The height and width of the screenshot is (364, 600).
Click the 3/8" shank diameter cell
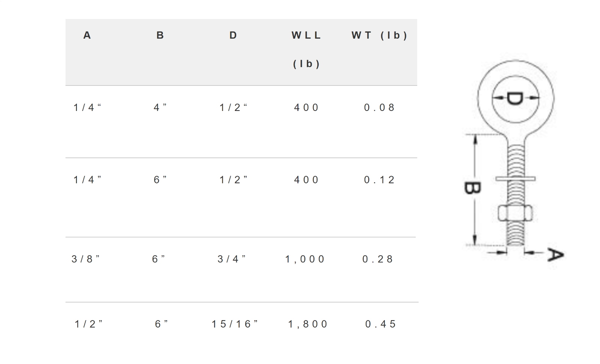click(85, 259)
